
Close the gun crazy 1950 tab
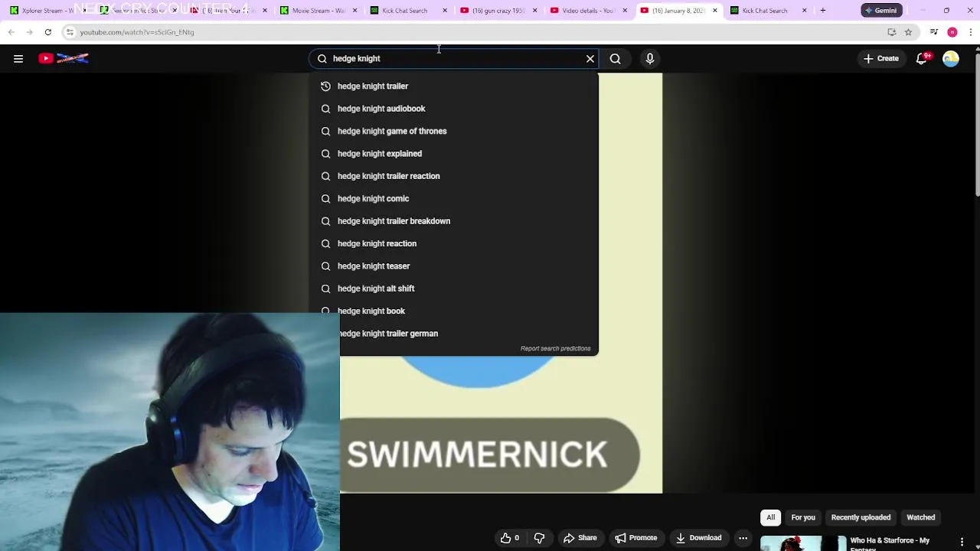coord(534,11)
